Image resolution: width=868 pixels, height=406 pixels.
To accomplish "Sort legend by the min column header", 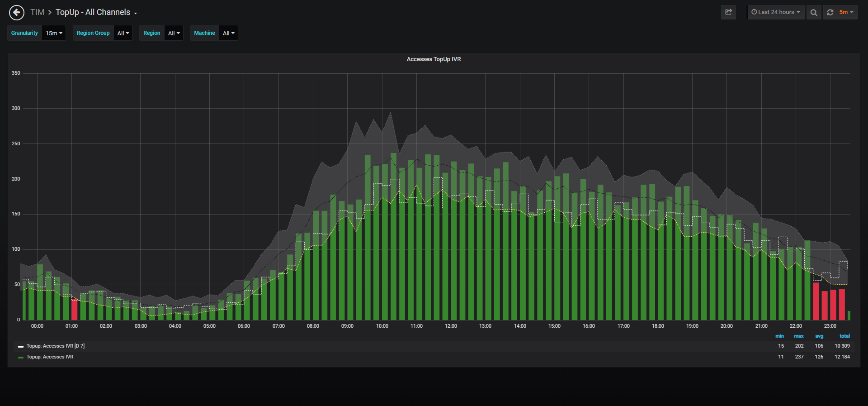I will pos(779,336).
